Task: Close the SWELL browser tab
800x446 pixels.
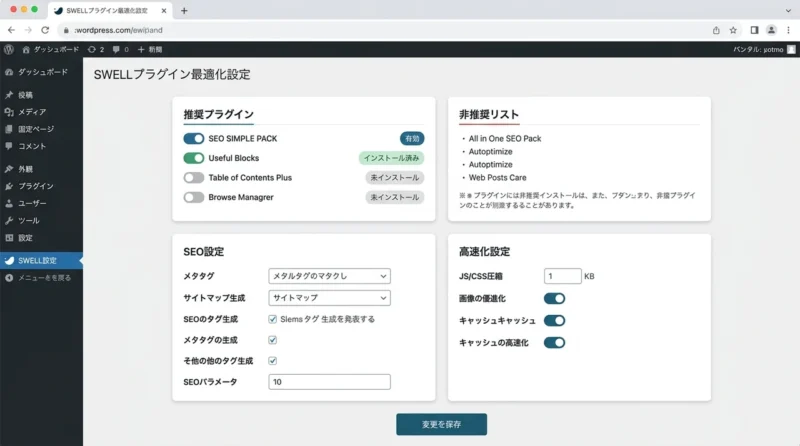Action: click(164, 11)
